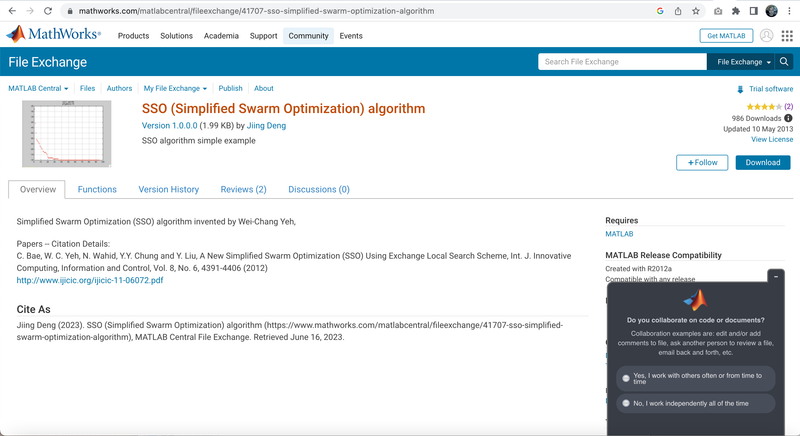Image resolution: width=800 pixels, height=436 pixels.
Task: Click the camera extension icon
Action: pyautogui.click(x=718, y=11)
